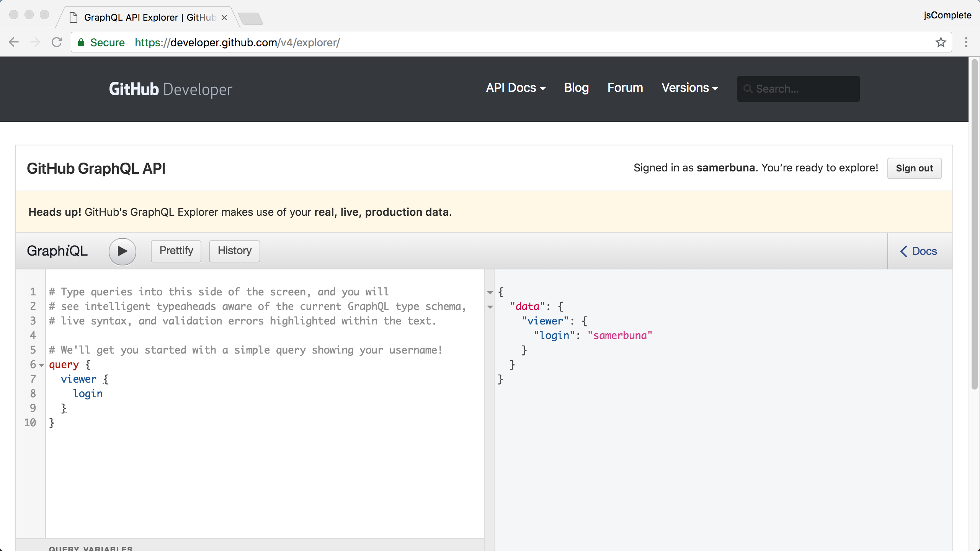The height and width of the screenshot is (551, 980).
Task: Click the 'query' keyword in the editor
Action: coord(64,365)
